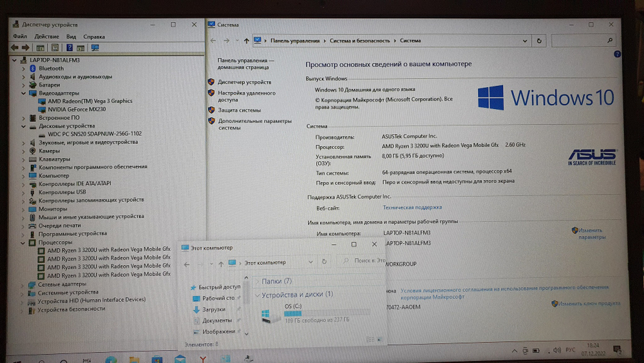
Task: Select Документы in quick access
Action: 217,320
